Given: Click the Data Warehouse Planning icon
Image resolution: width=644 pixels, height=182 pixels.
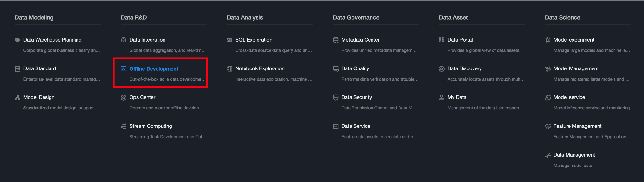Looking at the screenshot, I should [x=17, y=40].
